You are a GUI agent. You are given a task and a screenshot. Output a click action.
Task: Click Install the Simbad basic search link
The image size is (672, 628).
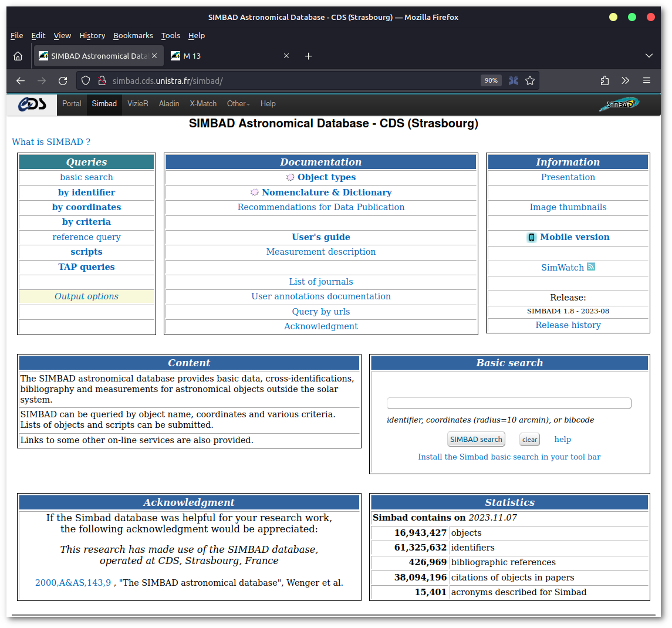point(509,457)
